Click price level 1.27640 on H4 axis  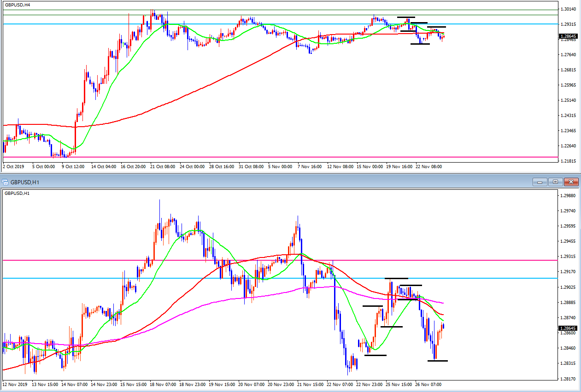click(x=567, y=55)
